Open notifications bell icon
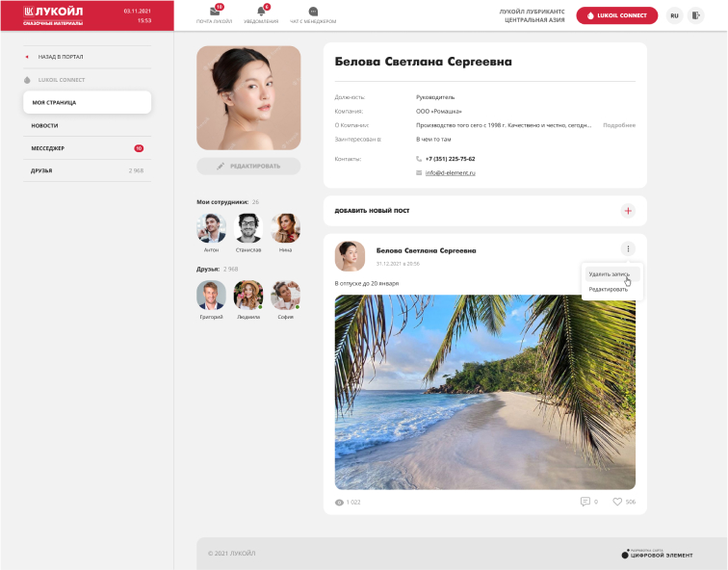 pyautogui.click(x=261, y=12)
